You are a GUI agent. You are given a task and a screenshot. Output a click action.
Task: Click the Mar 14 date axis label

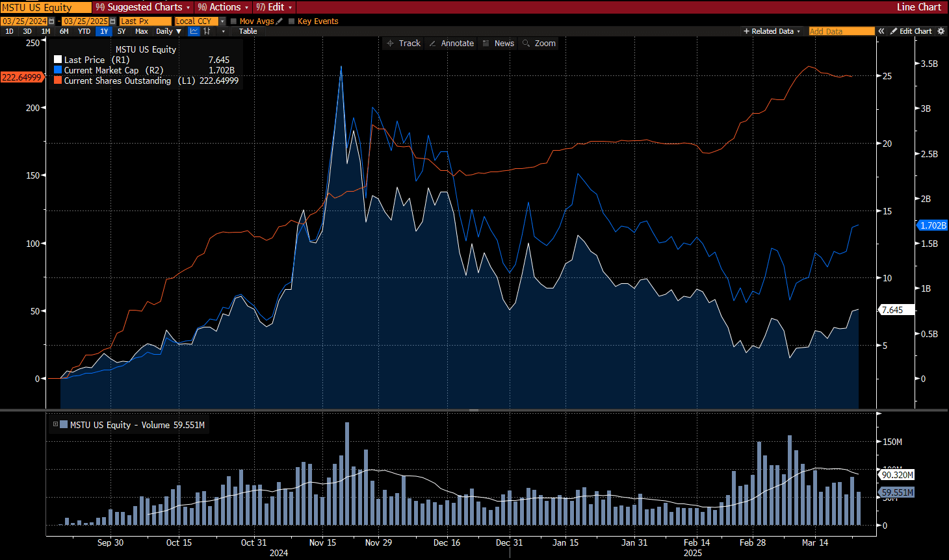coord(815,542)
